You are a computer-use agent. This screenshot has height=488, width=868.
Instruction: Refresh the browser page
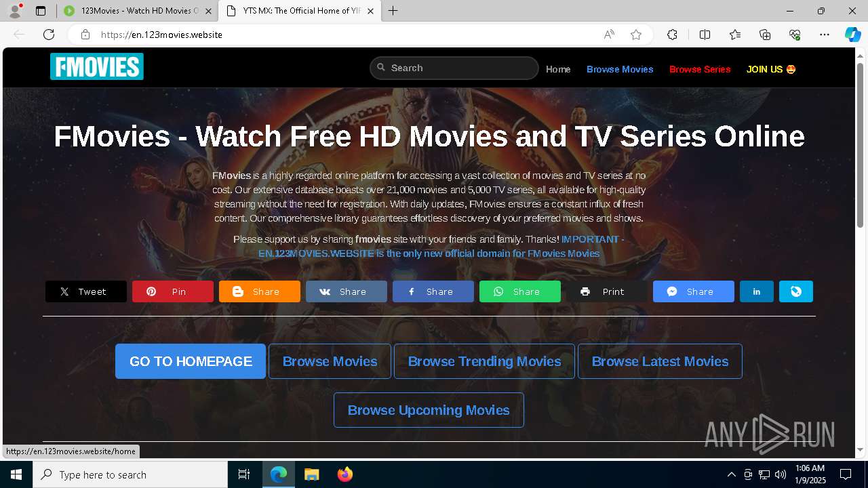click(49, 35)
